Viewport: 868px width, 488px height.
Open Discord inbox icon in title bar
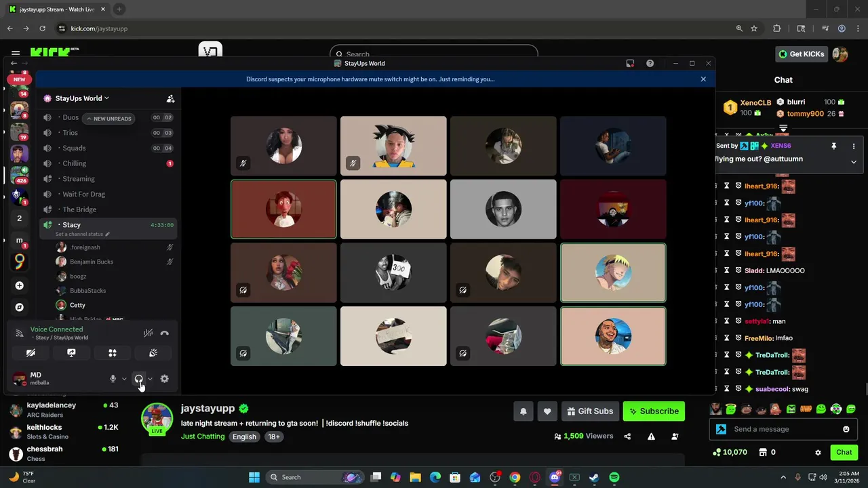[630, 63]
